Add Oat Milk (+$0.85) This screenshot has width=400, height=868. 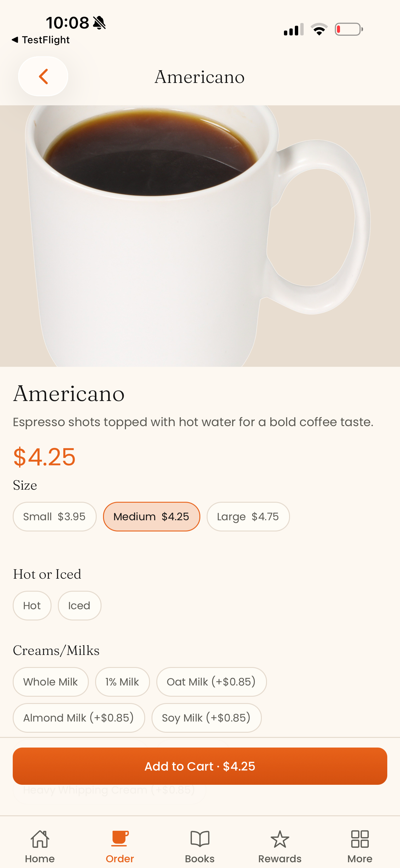click(212, 682)
